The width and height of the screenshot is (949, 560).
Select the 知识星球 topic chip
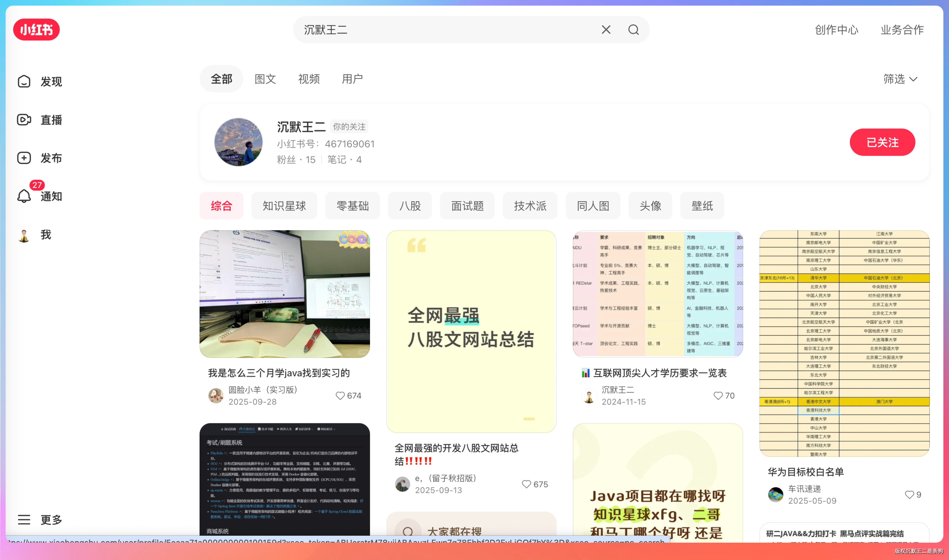pyautogui.click(x=284, y=206)
